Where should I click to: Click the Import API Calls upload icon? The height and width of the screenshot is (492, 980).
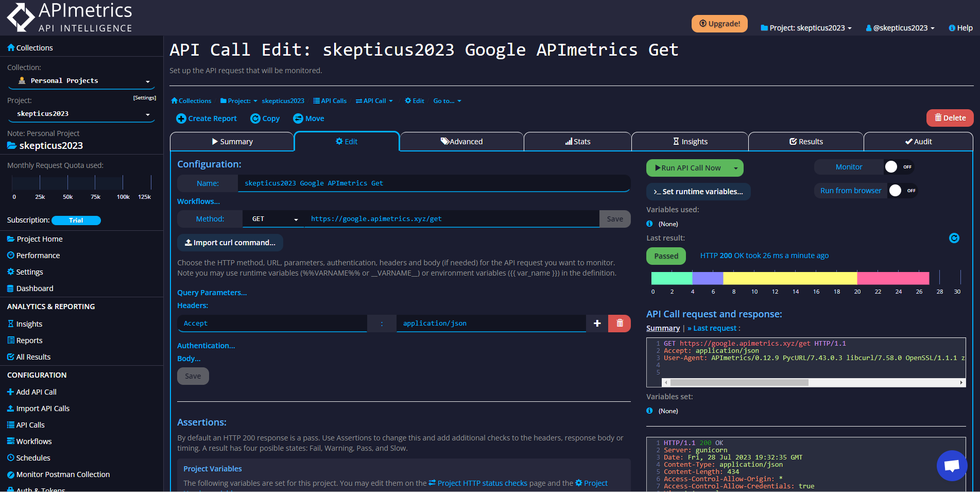(11, 408)
